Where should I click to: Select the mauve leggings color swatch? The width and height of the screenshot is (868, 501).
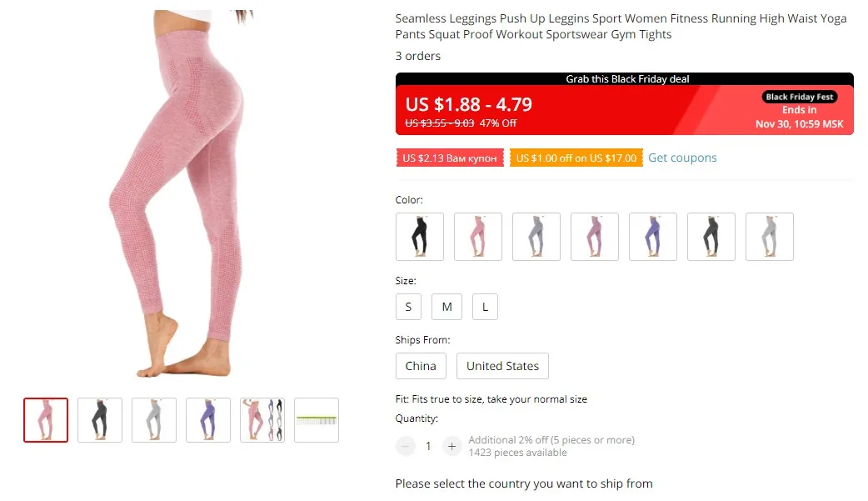click(x=595, y=237)
